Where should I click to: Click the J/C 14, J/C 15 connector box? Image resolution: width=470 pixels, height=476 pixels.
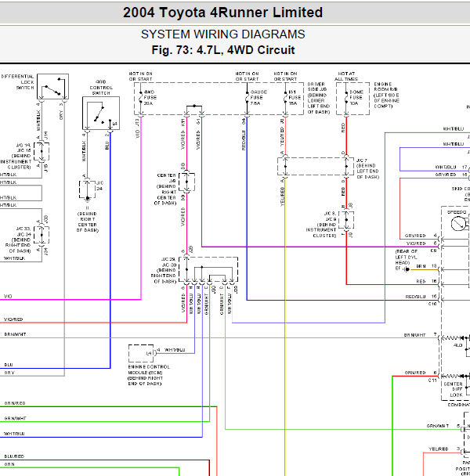42,151
